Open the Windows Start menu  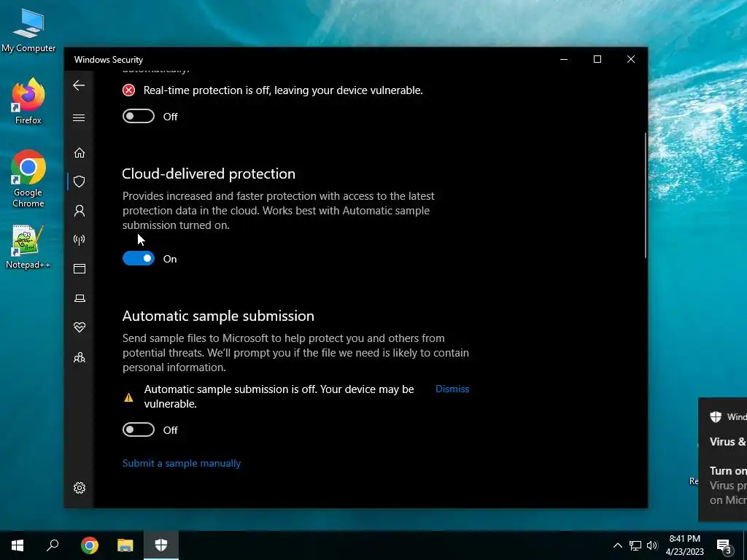coord(18,545)
